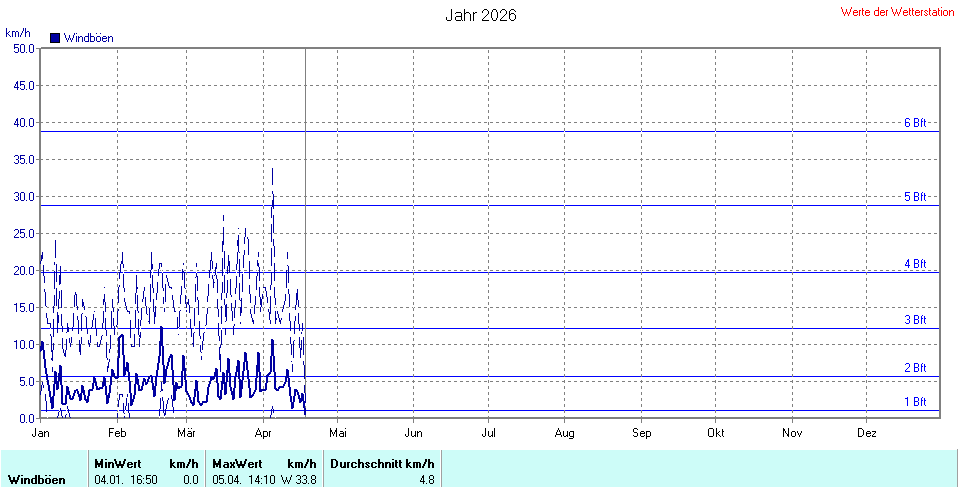Open the 'Werte der Wetterstation' link
This screenshot has width=958, height=487.
pos(897,12)
